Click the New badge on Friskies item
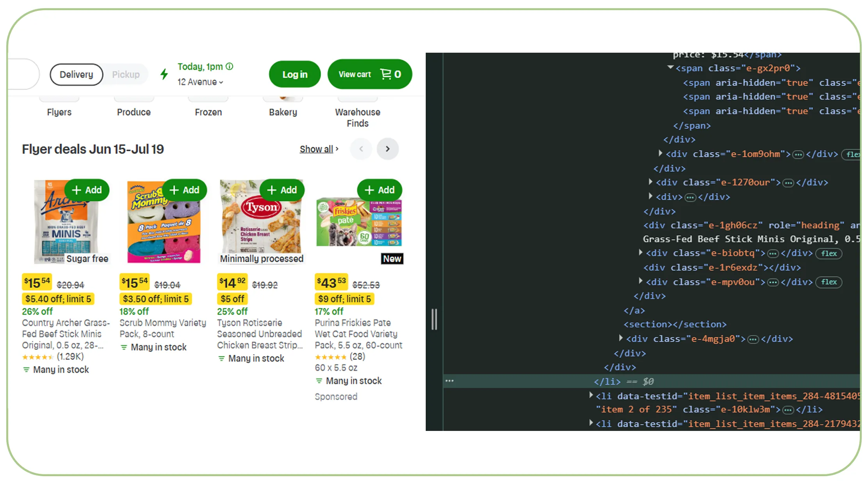Image resolution: width=868 pixels, height=484 pixels. pos(392,259)
